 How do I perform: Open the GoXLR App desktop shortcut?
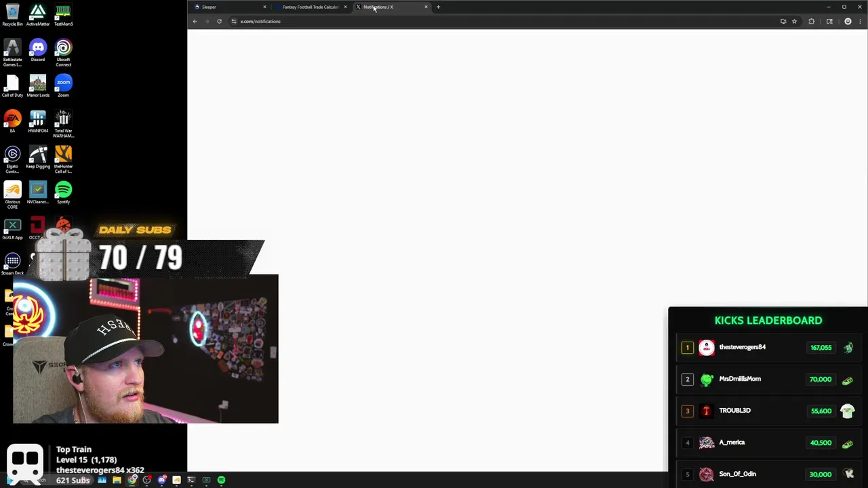(12, 229)
